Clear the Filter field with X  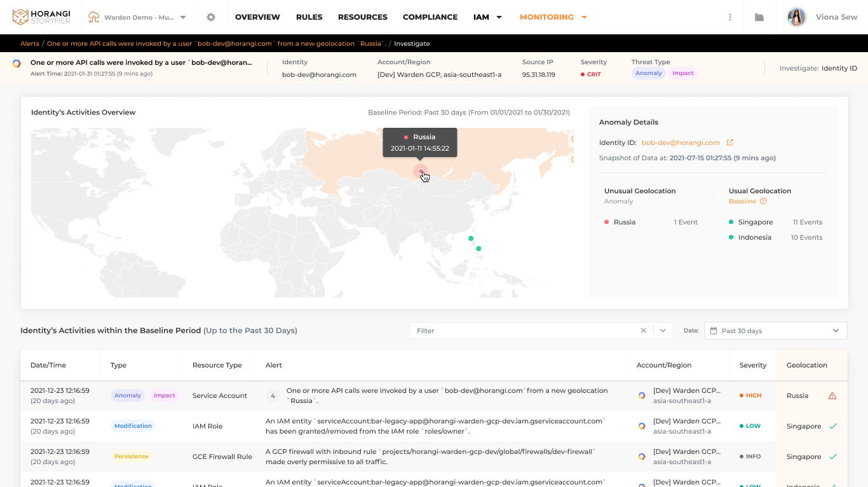click(x=643, y=331)
